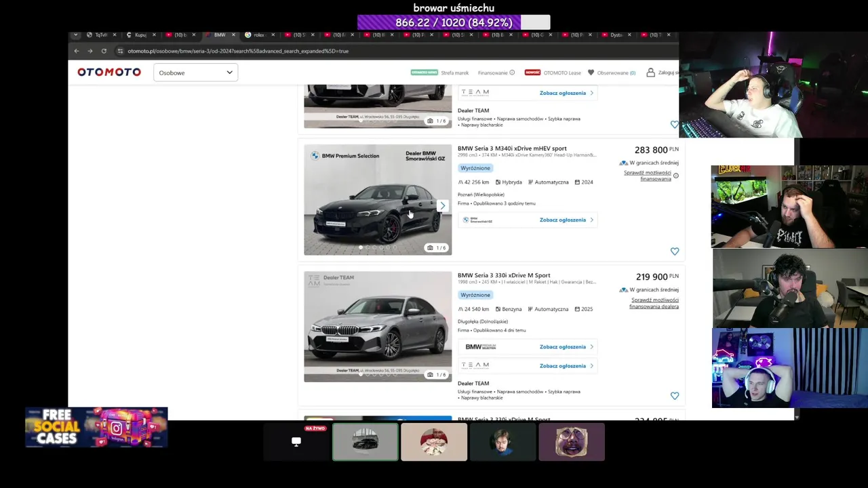Select the participant tile with red-shirt avatar

point(434,442)
